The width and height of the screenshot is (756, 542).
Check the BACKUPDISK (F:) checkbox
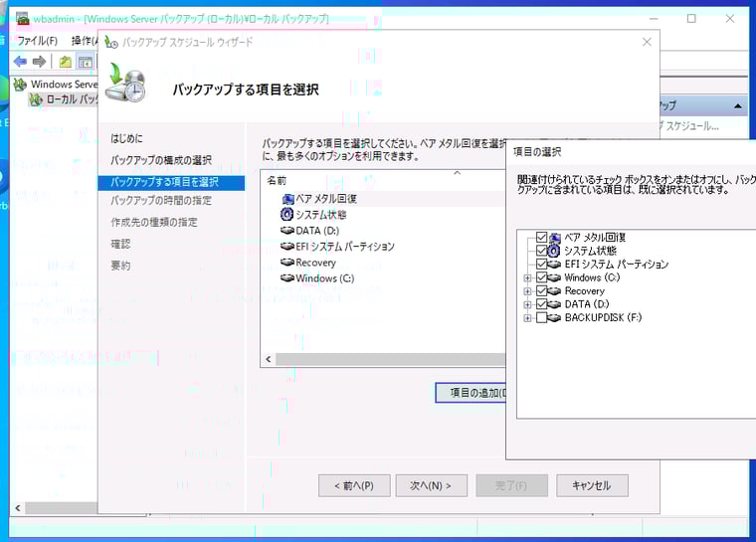coord(541,318)
